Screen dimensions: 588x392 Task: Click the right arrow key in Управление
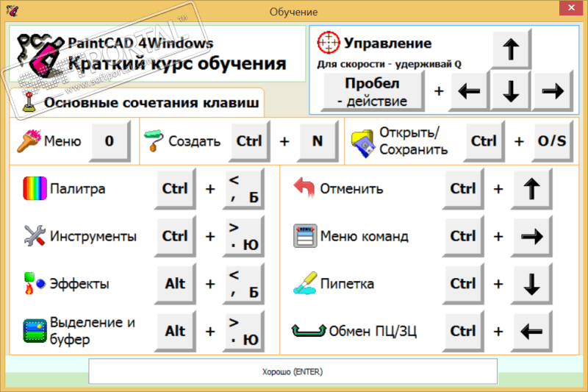pyautogui.click(x=553, y=91)
